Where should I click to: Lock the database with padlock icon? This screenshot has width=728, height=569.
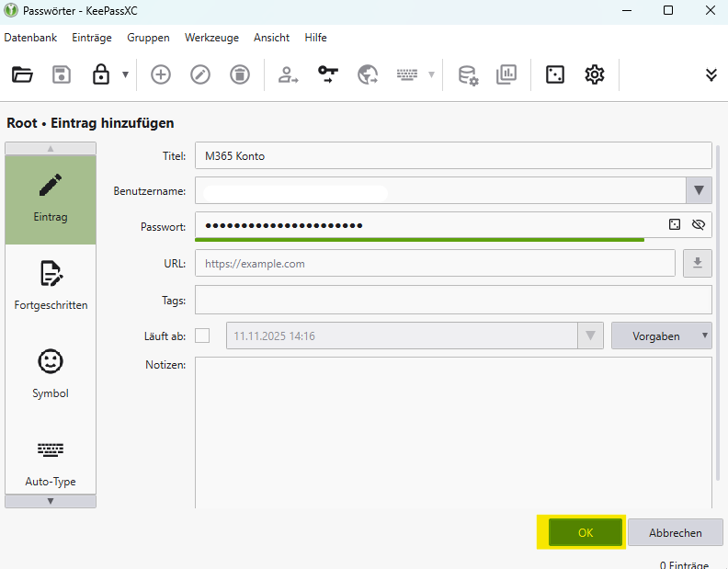[x=101, y=74]
